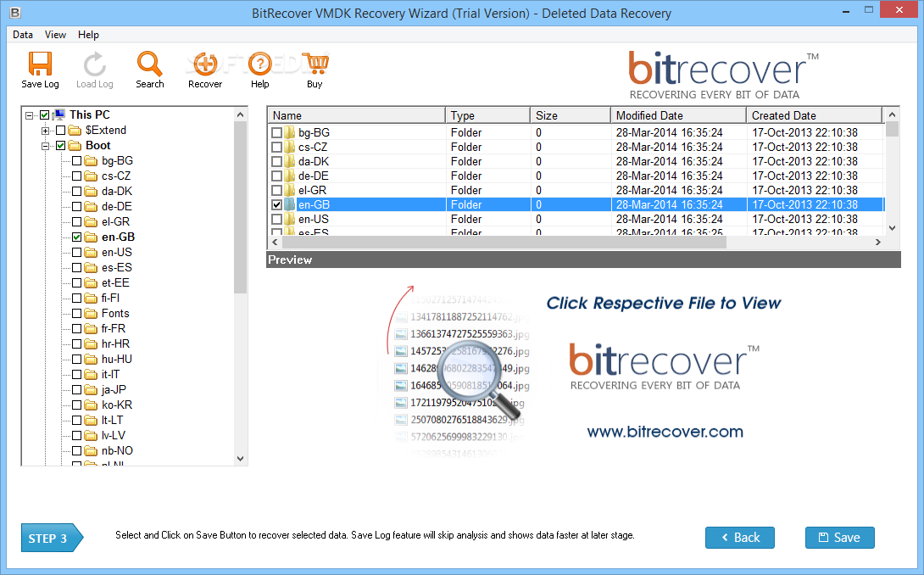Open the www.bitrecover.com link

(665, 432)
